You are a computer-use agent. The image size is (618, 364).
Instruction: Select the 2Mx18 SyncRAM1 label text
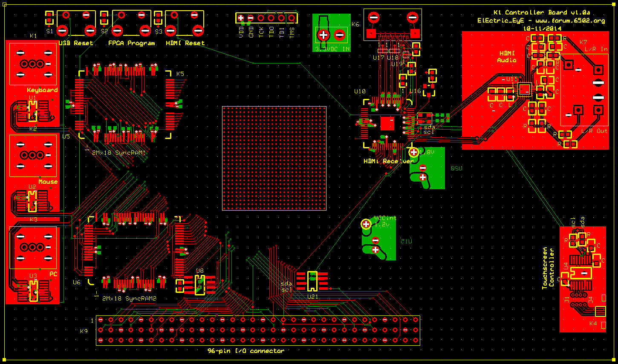tap(119, 152)
